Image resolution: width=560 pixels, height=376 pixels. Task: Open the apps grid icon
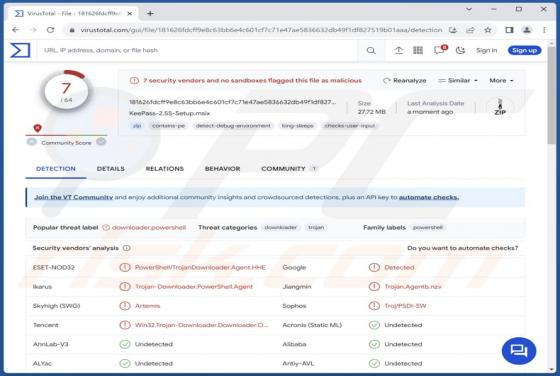point(418,50)
